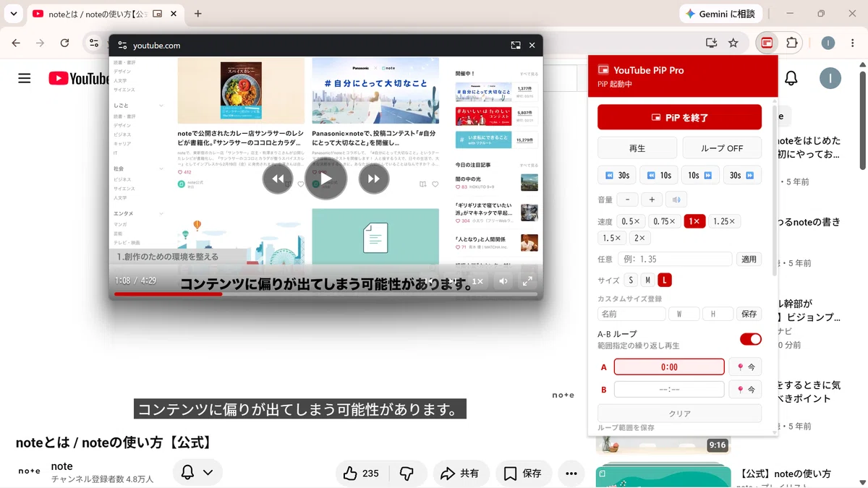
Task: Open YouTube notifications bell in header
Action: point(791,78)
